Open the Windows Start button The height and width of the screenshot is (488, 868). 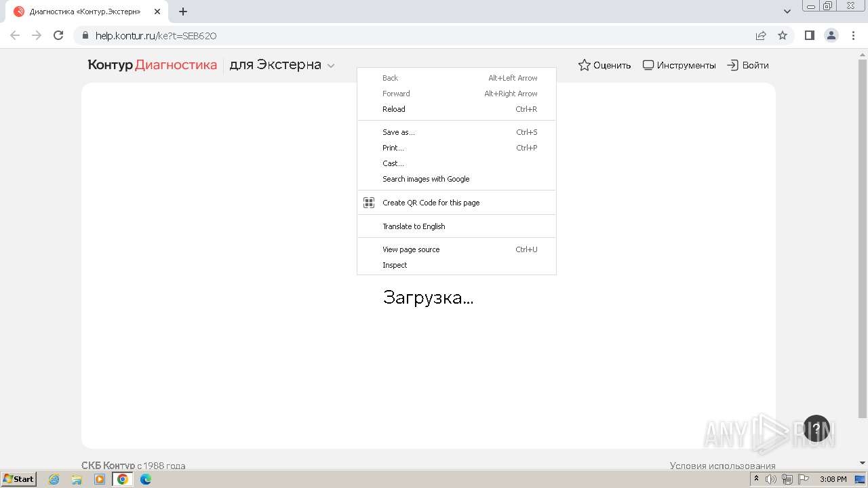19,479
